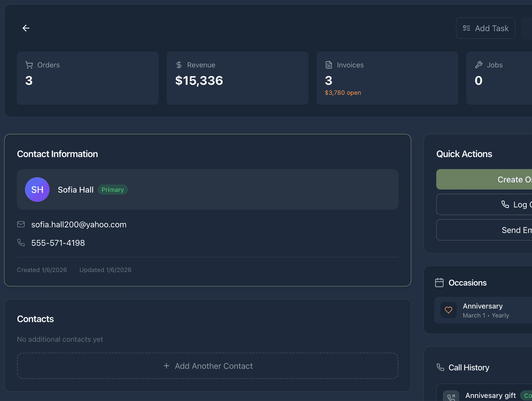Viewport: 532px width, 401px height.
Task: Click the phone icon in Log Call button
Action: pos(505,204)
